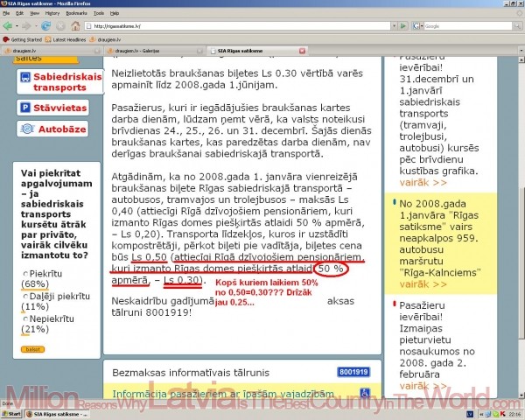Click the Stop loading toolbar icon

click(x=59, y=25)
